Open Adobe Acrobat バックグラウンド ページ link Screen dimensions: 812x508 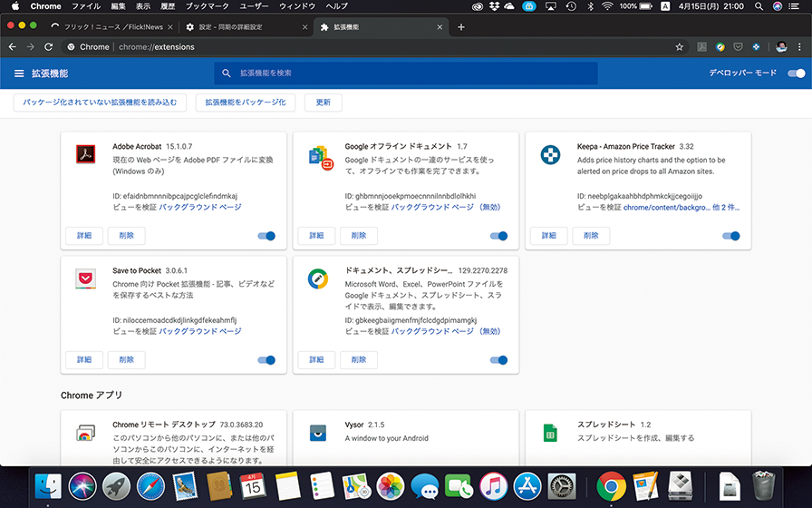click(200, 208)
